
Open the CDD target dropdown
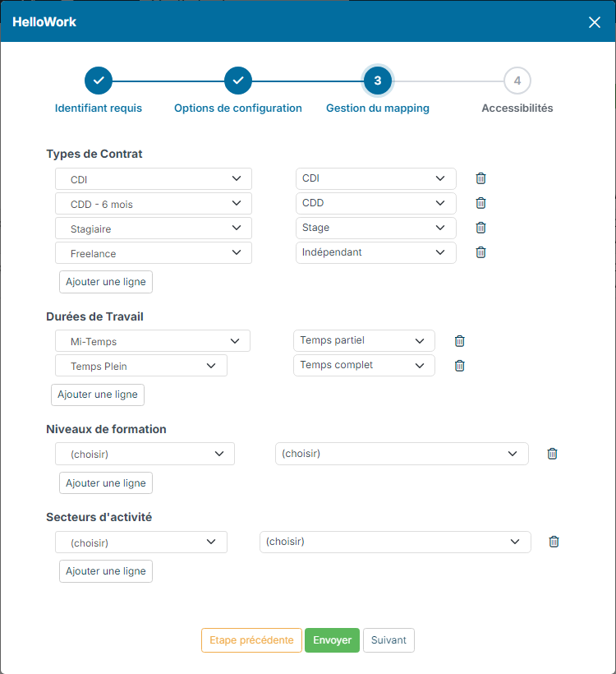click(x=376, y=203)
